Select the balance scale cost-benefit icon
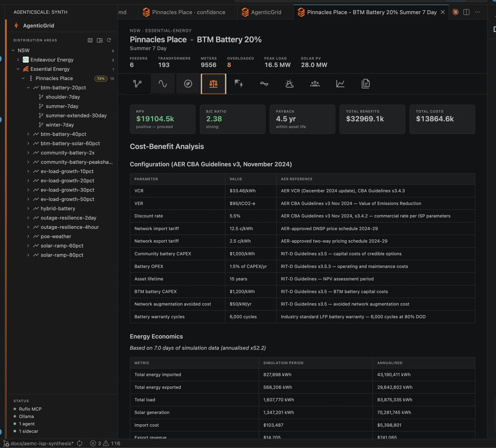496x448 pixels. 213,84
